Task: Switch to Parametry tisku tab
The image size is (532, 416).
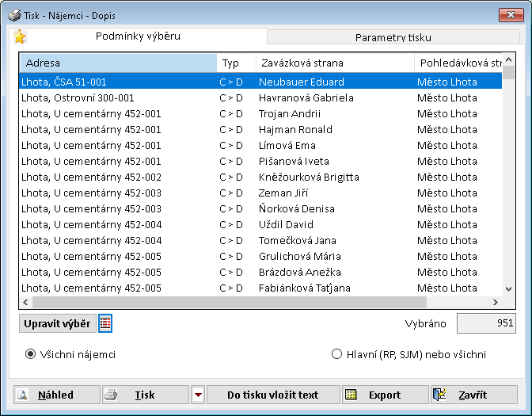Action: [x=393, y=37]
